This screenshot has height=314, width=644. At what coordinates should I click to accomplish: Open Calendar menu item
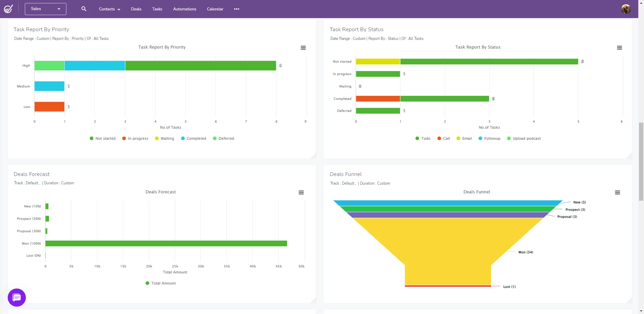[215, 9]
